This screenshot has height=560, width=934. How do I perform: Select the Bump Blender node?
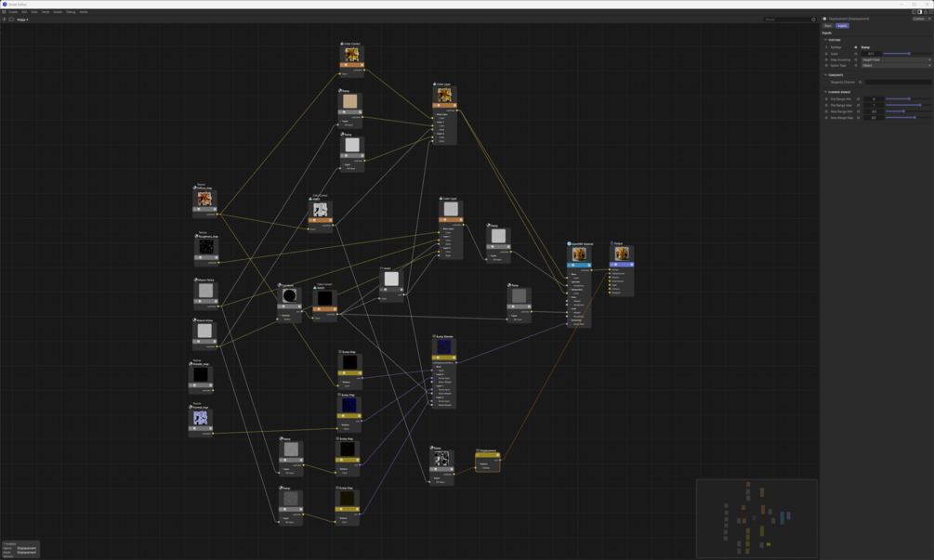tap(444, 371)
